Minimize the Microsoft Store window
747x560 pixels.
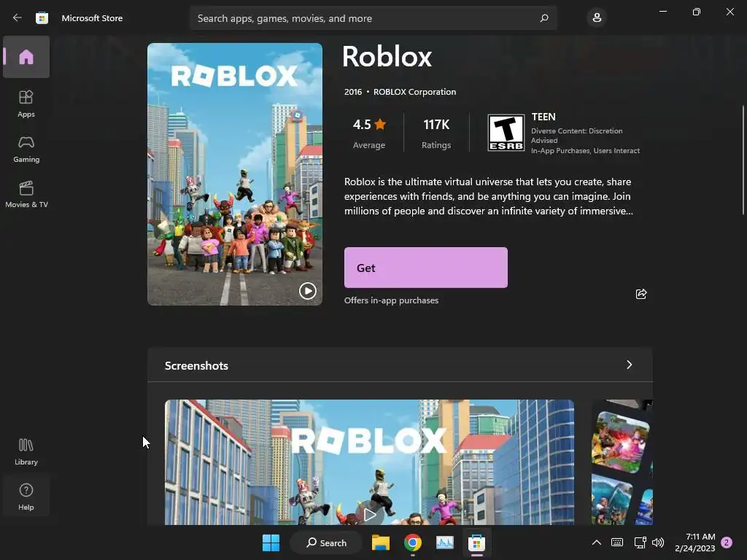[663, 12]
